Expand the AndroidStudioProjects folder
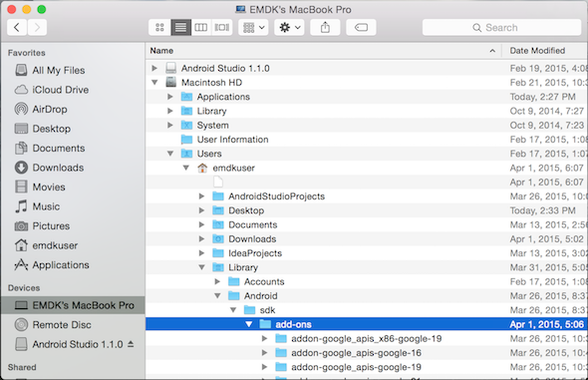 (x=201, y=196)
